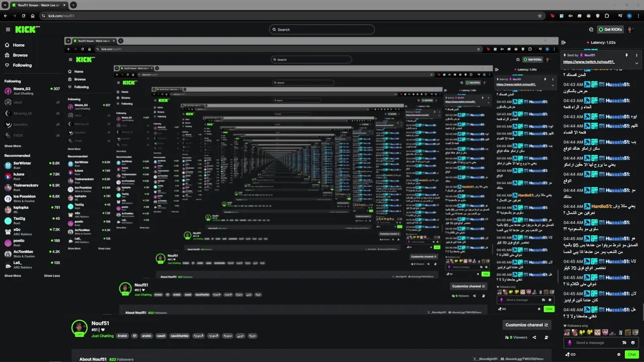Open xQc recommended channel
Viewport: 644px width, 362px height.
tap(31, 231)
